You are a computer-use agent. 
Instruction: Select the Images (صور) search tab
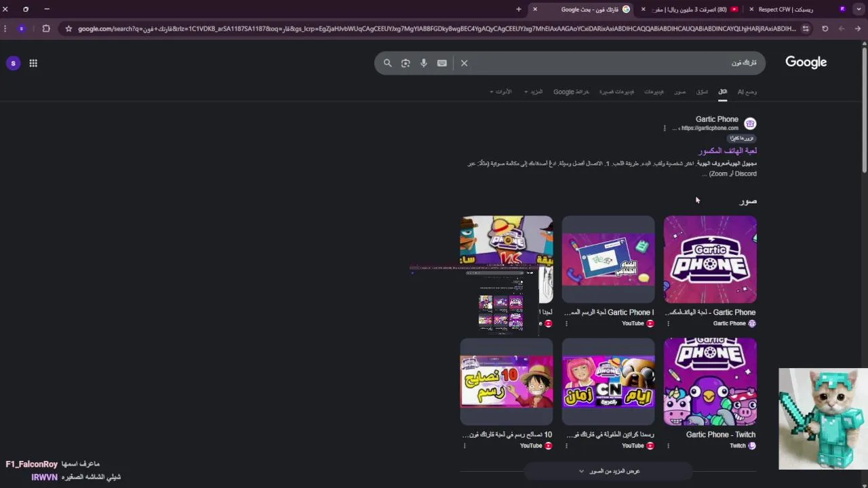coord(680,91)
